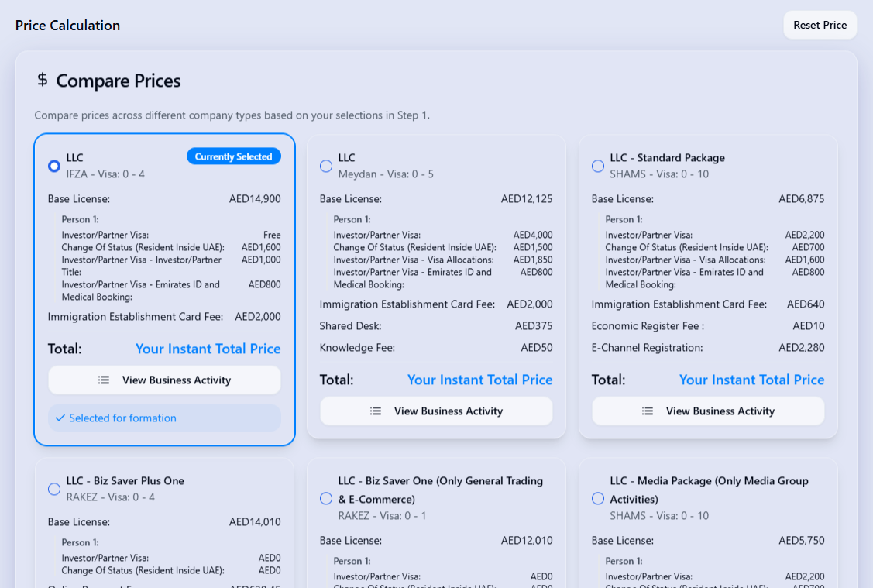Open View Business Activity for Meydan LLC
This screenshot has height=588, width=873.
437,411
